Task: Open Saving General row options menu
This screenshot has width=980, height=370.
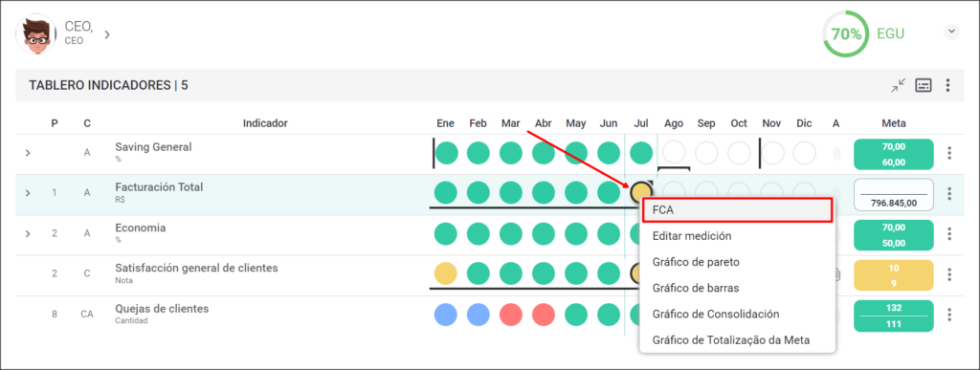Action: [949, 153]
